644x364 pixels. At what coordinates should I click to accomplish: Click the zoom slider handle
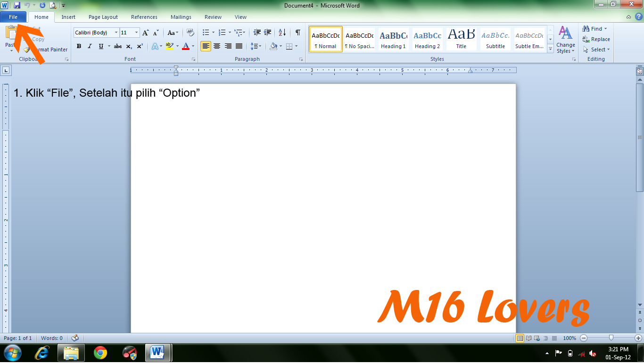point(611,338)
